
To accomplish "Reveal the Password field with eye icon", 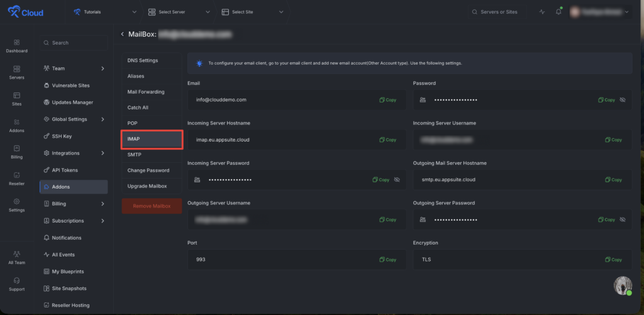I will (623, 100).
